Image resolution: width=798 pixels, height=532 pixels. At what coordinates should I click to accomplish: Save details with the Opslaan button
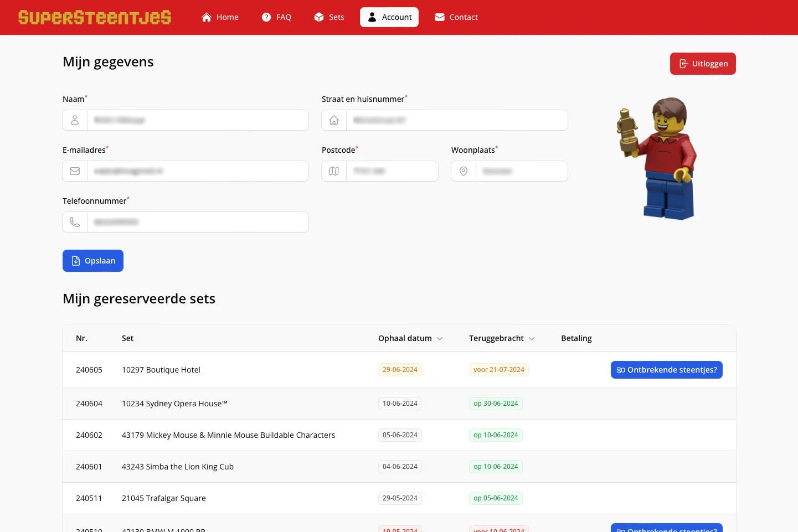pos(93,261)
